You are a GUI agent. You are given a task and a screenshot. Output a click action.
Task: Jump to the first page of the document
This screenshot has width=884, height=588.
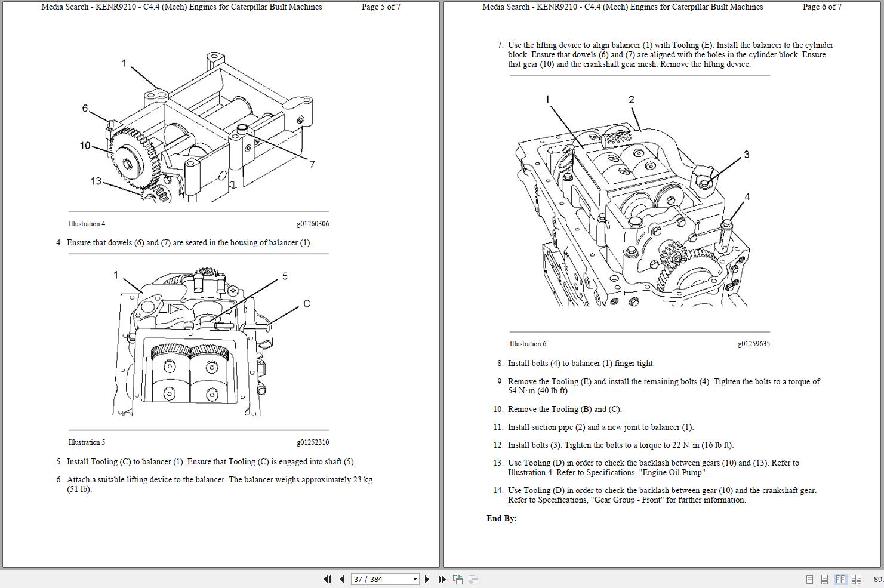pos(328,579)
